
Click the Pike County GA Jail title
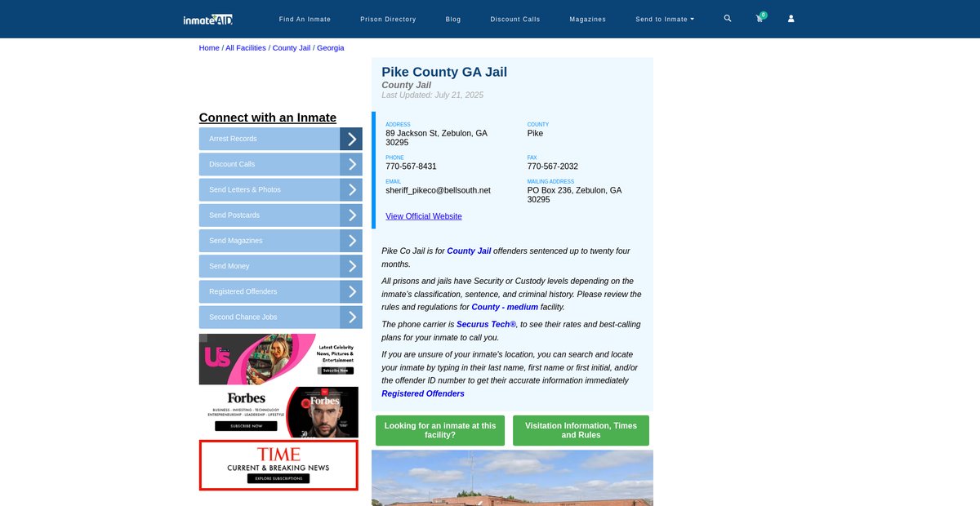click(x=444, y=72)
